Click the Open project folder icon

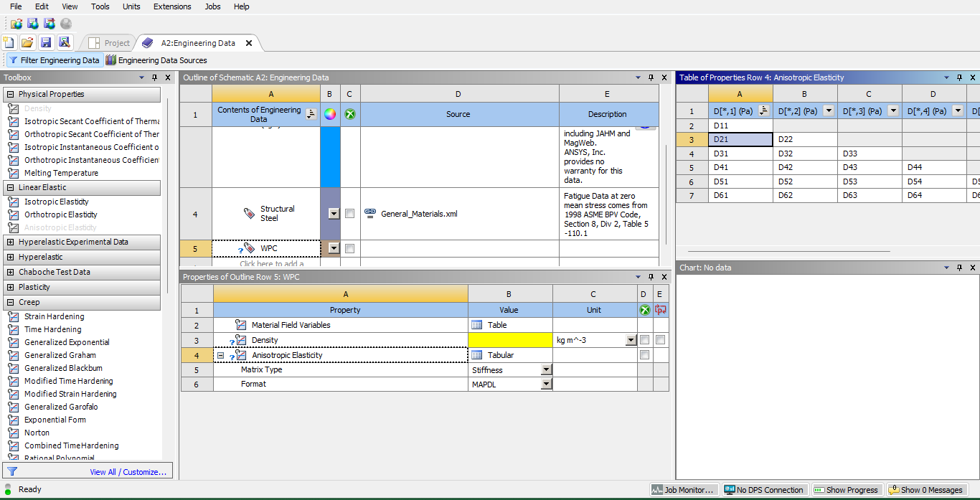27,43
